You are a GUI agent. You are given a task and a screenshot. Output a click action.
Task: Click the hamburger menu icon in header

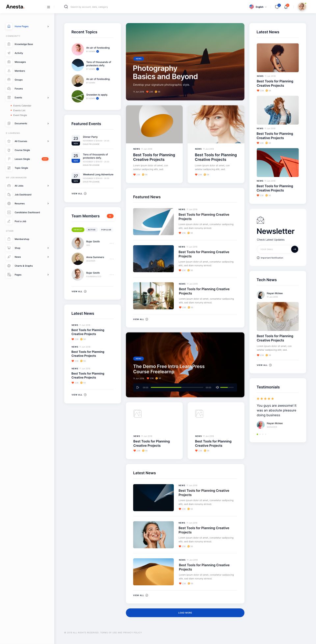click(x=48, y=7)
